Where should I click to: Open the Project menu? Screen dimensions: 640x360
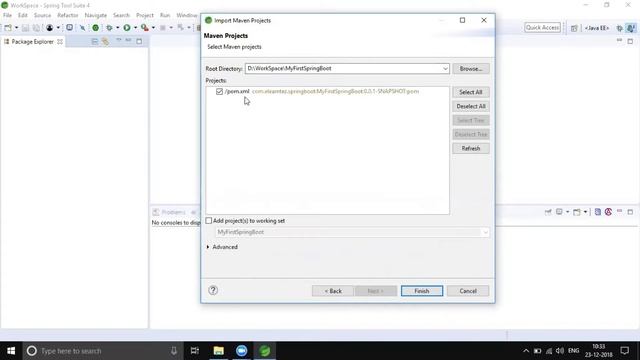point(144,15)
